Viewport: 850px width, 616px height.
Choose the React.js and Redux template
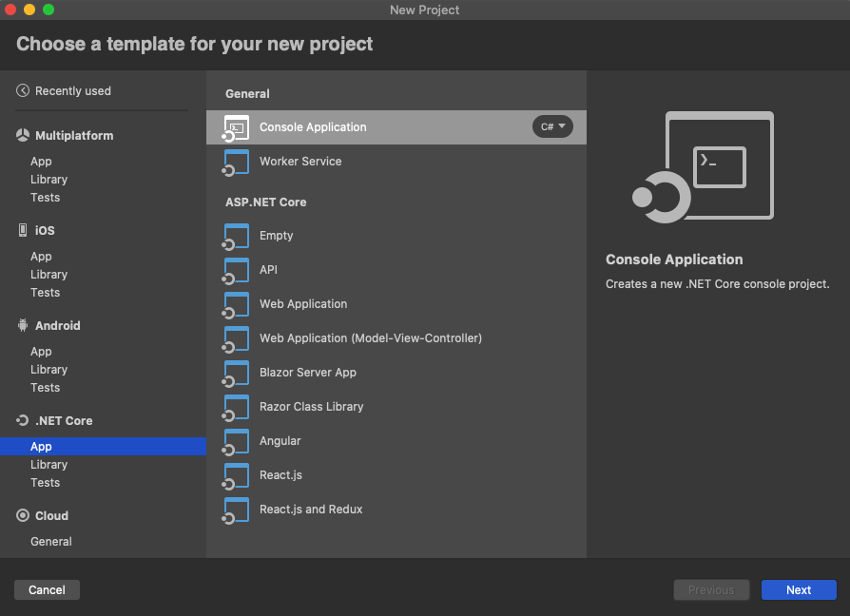pos(396,510)
